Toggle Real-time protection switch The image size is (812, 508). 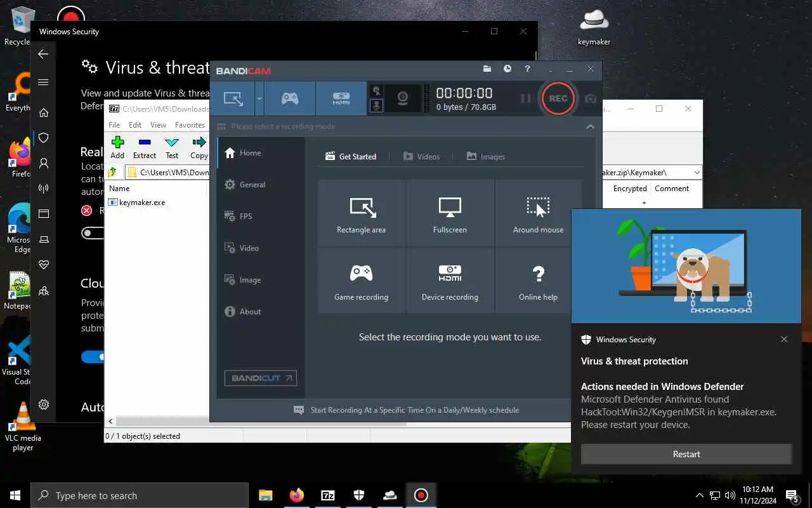click(93, 233)
